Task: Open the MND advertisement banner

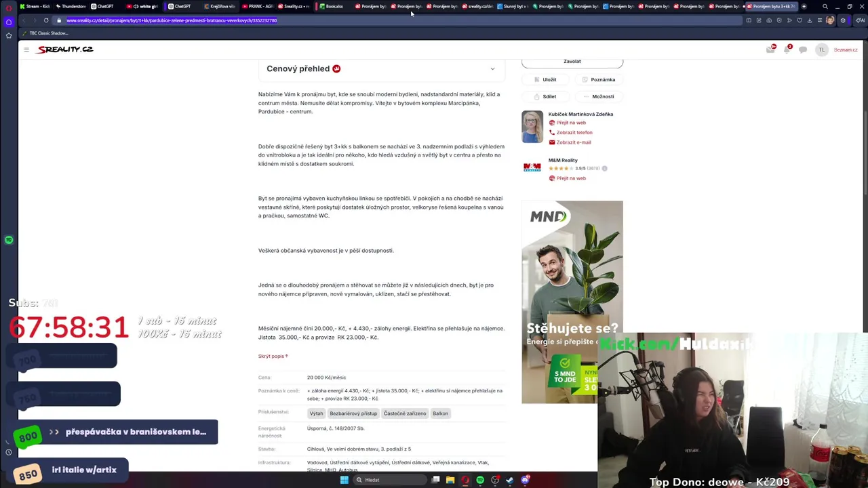Action: pos(572,302)
